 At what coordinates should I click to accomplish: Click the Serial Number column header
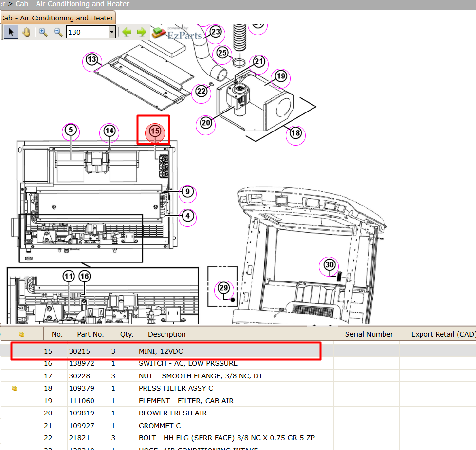370,334
